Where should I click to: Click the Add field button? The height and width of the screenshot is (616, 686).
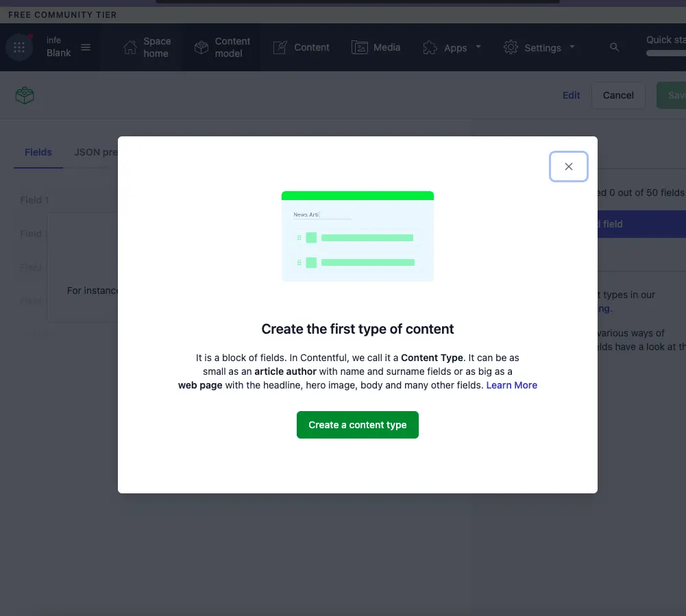(641, 224)
